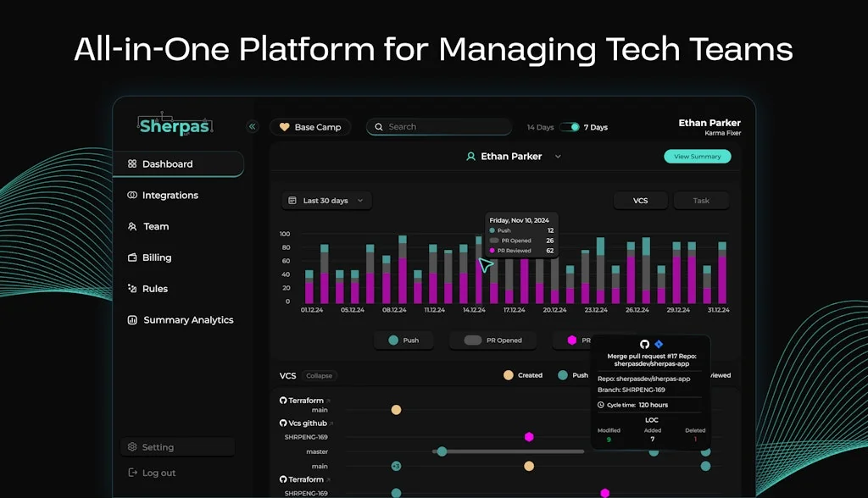
Task: Open Integrations from the sidebar
Action: (170, 196)
